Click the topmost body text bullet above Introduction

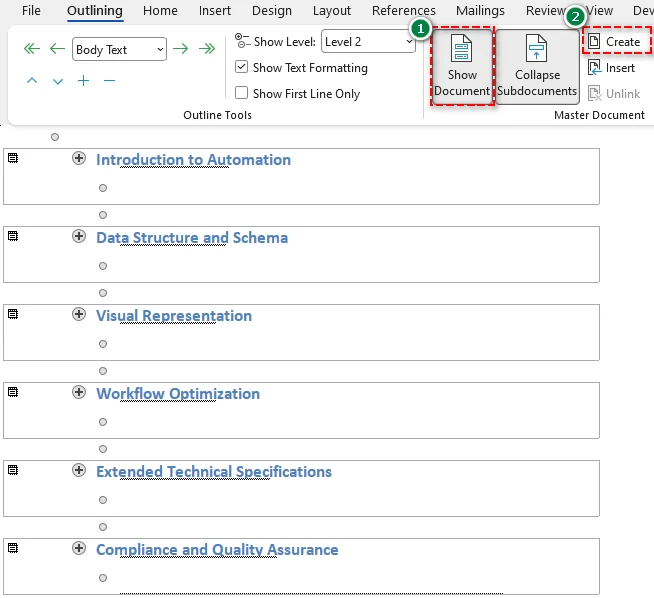tap(55, 137)
